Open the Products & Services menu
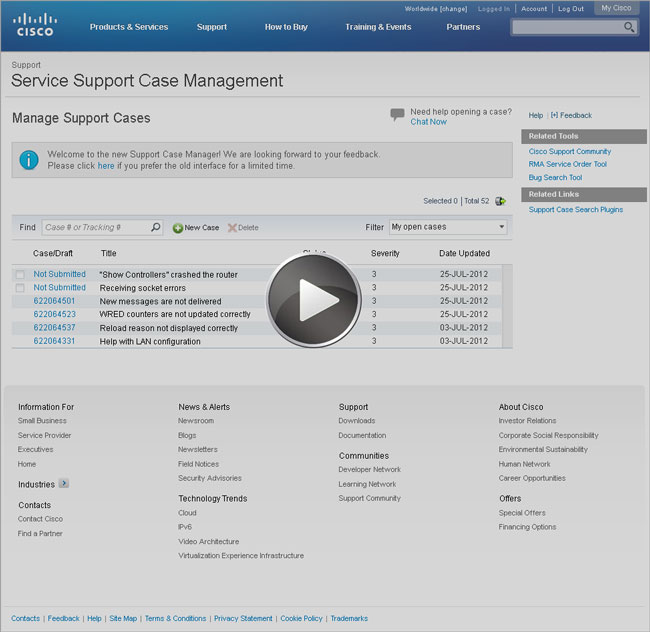 (x=129, y=27)
